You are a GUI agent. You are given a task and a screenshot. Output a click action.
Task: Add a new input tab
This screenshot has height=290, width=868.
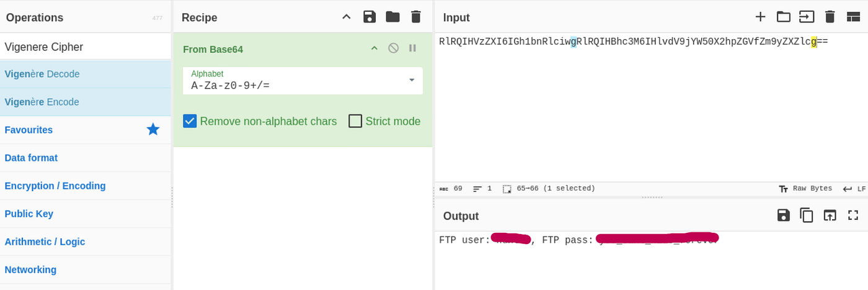[x=760, y=17]
